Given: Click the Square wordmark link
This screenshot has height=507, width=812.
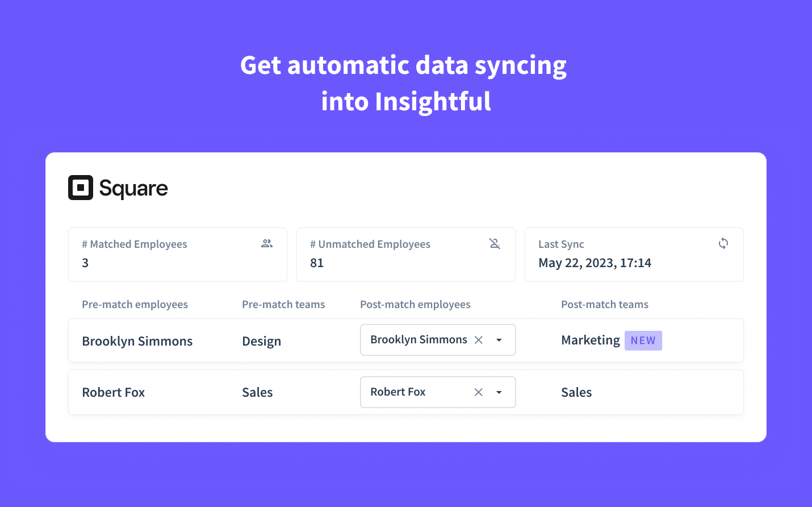Looking at the screenshot, I should (133, 188).
